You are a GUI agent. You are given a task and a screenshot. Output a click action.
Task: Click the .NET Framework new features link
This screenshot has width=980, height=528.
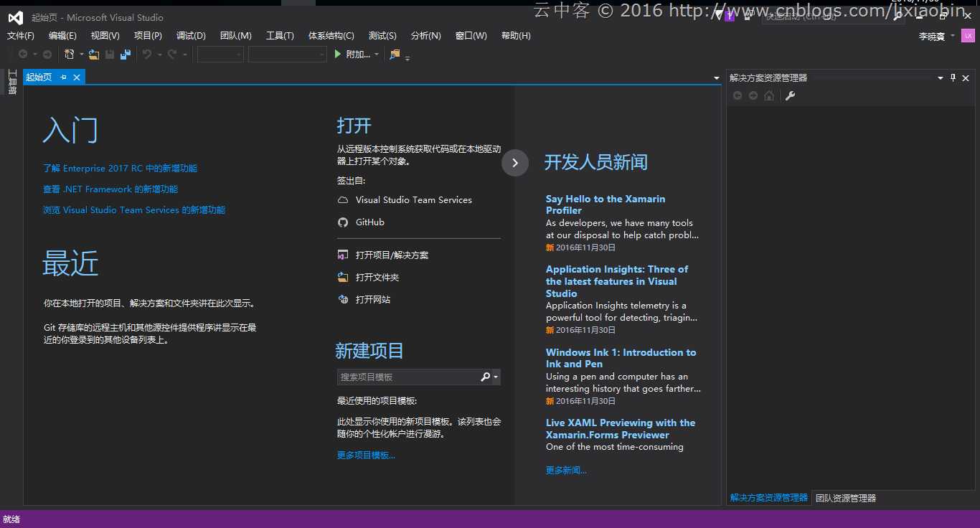(110, 189)
